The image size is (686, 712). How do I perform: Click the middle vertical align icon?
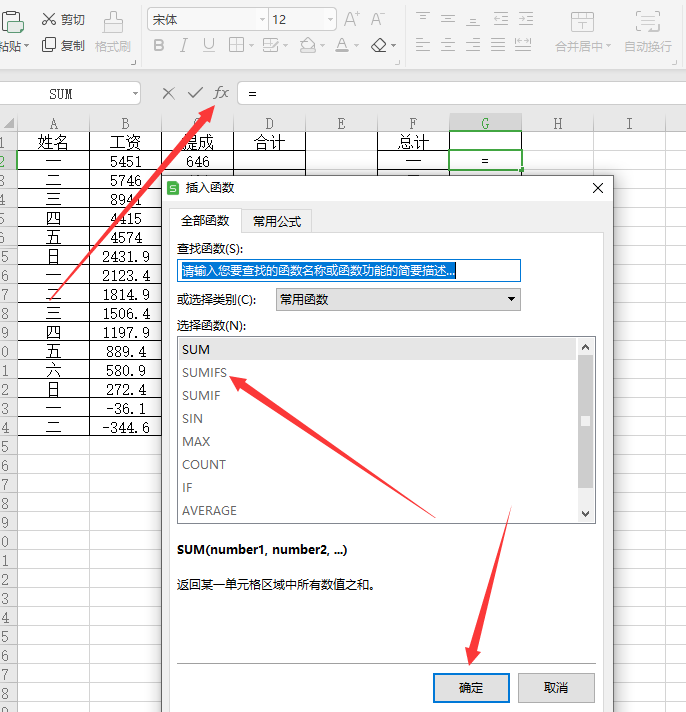448,19
